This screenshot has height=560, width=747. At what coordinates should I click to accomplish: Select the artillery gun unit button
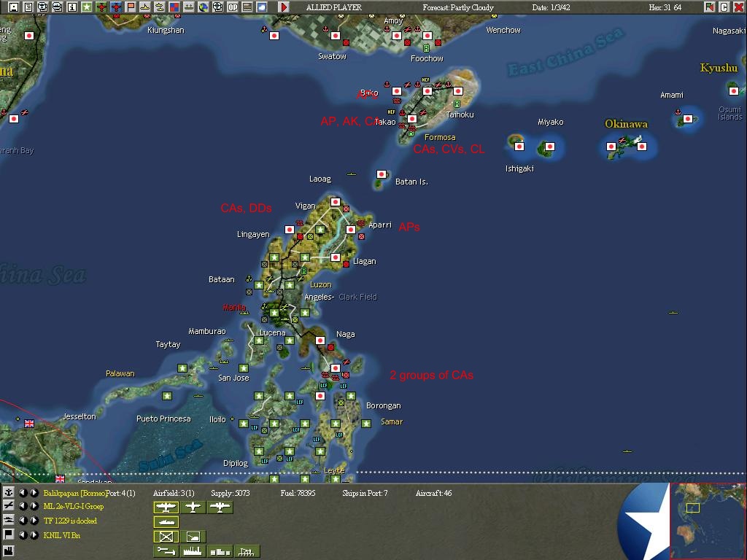[193, 537]
